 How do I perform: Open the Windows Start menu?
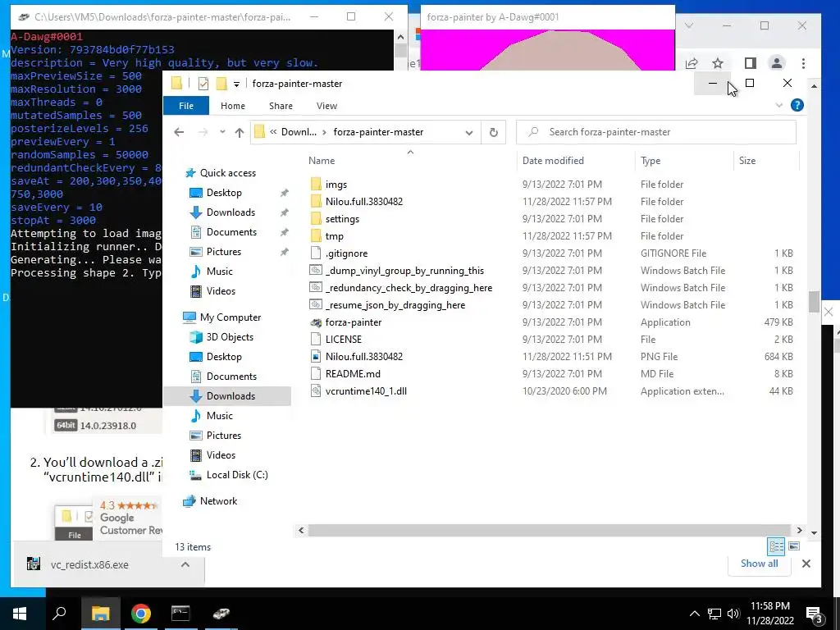click(20, 614)
